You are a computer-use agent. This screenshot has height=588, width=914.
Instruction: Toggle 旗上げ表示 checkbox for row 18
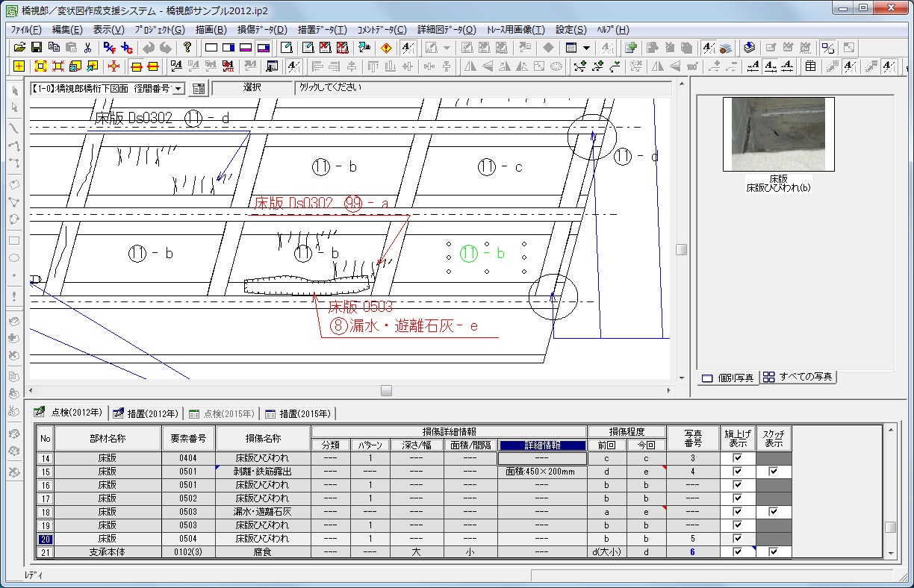coord(738,512)
